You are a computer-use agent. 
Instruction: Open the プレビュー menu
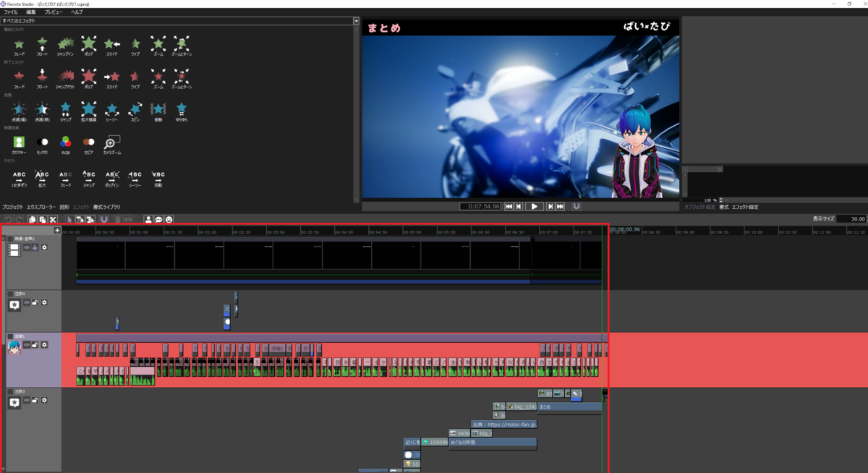click(x=54, y=12)
